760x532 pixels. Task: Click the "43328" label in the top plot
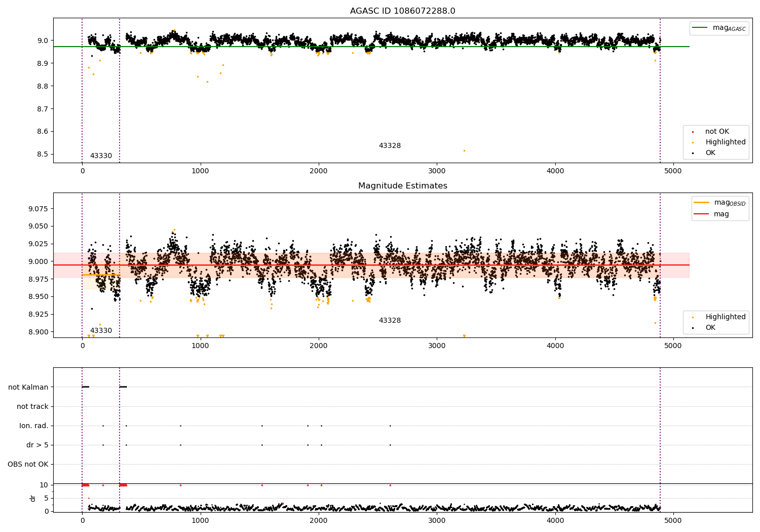point(390,146)
